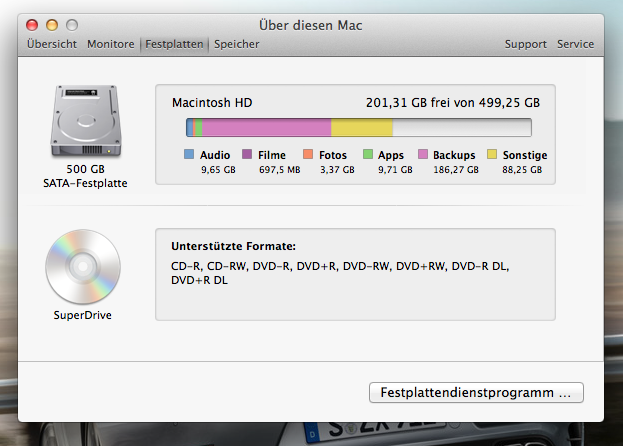Click the green Apps legend swatch
This screenshot has height=446, width=623.
[x=368, y=154]
